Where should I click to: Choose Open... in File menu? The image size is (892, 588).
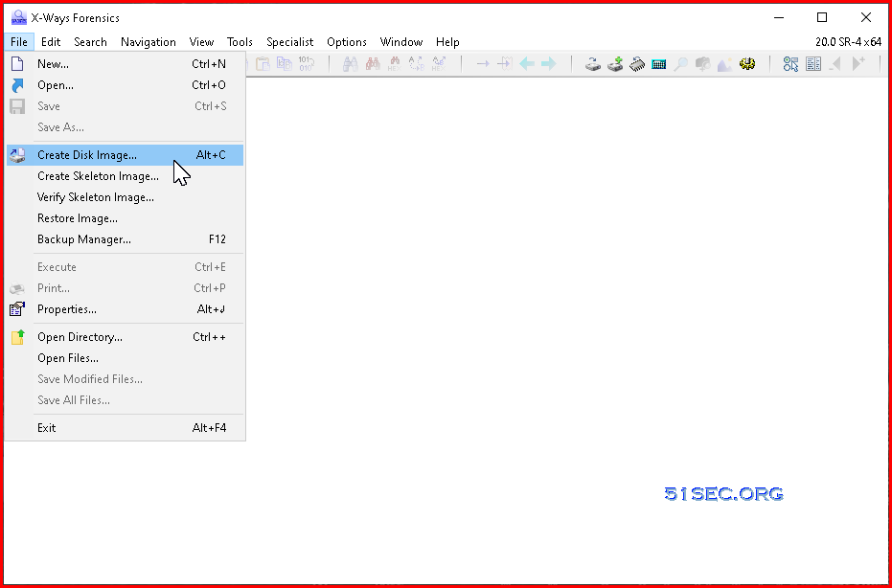click(x=126, y=85)
